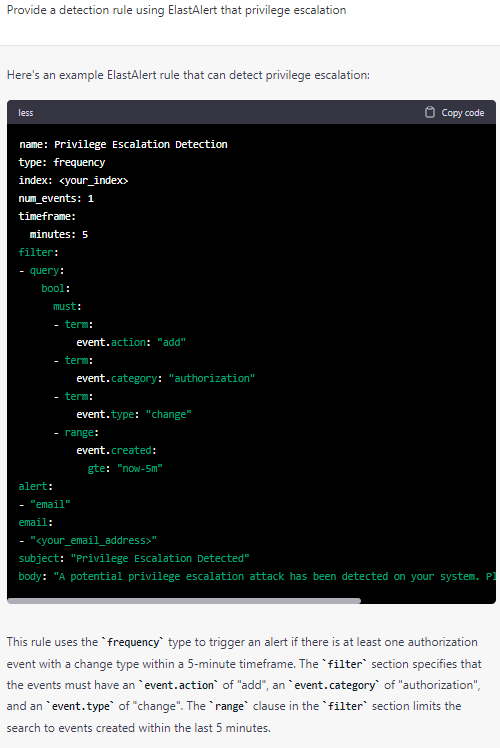Click the inline 'event.category' code word in paragraph

click(335, 685)
